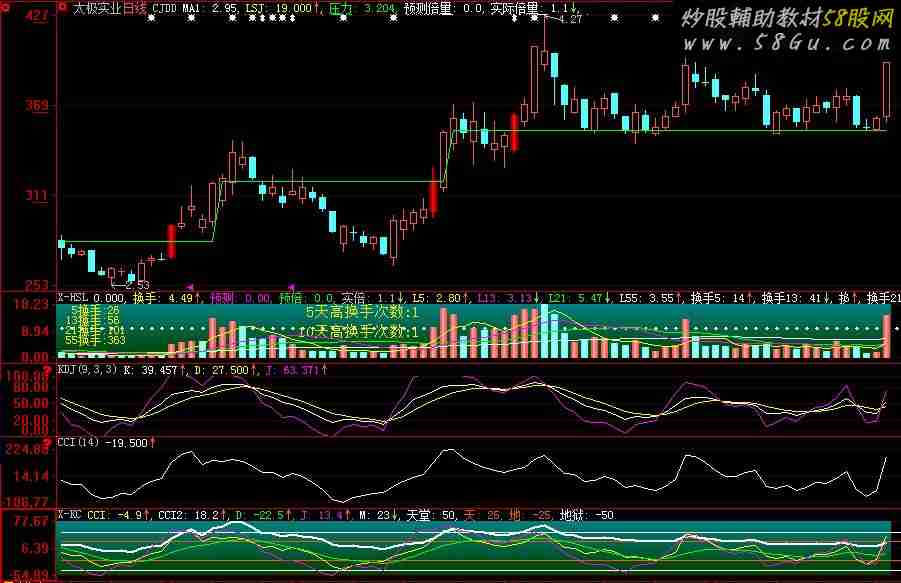Viewport: 901px width, 583px height.
Task: Open the KDJ(9,3,3) indicator name
Action: (87, 370)
